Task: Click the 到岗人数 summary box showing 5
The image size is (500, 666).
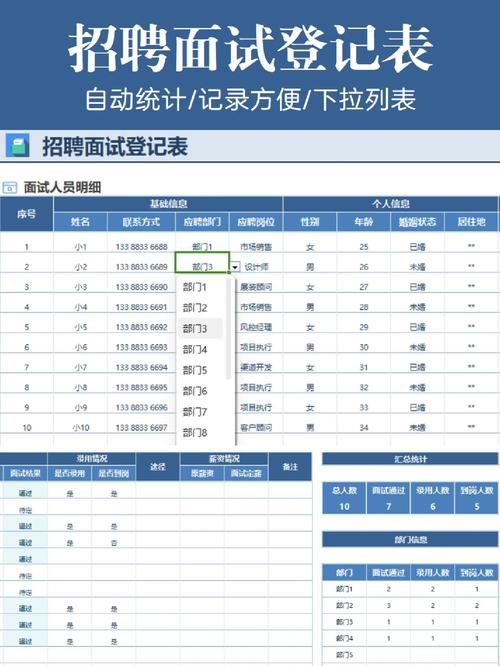Action: (477, 498)
